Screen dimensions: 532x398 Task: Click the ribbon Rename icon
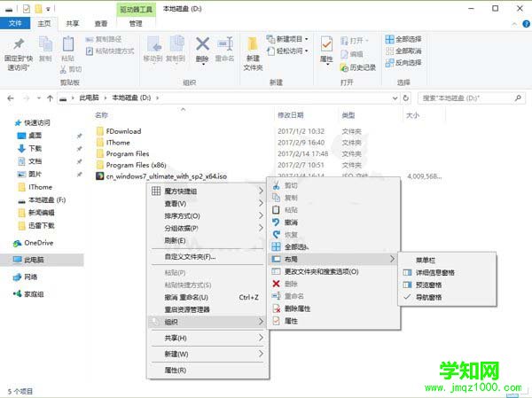coord(225,44)
